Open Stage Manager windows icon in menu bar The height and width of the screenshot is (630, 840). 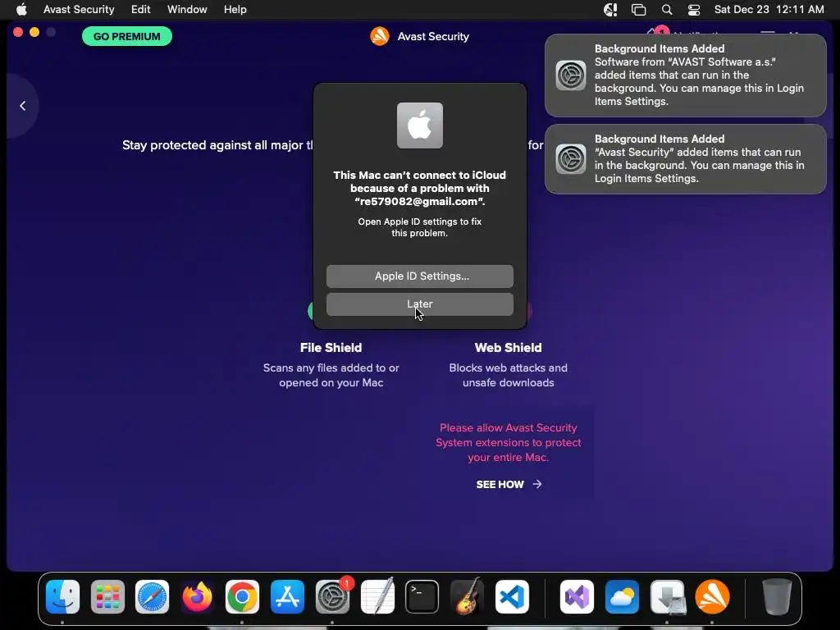638,9
